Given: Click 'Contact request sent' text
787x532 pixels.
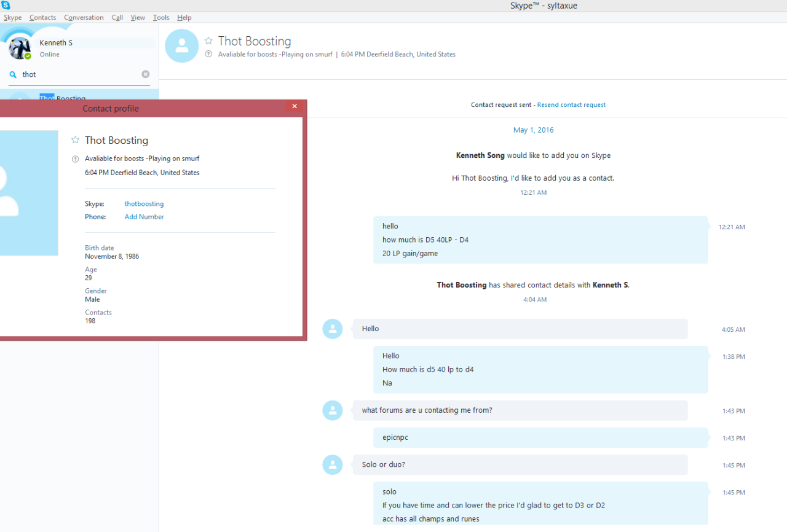Looking at the screenshot, I should coord(501,105).
